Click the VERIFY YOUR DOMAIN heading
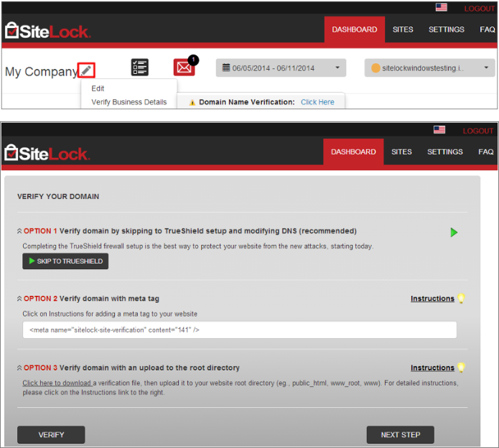 (58, 196)
